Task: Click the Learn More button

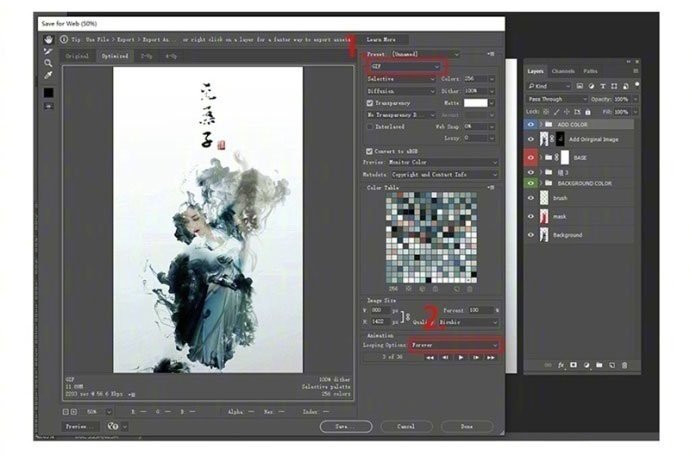Action: 381,39
